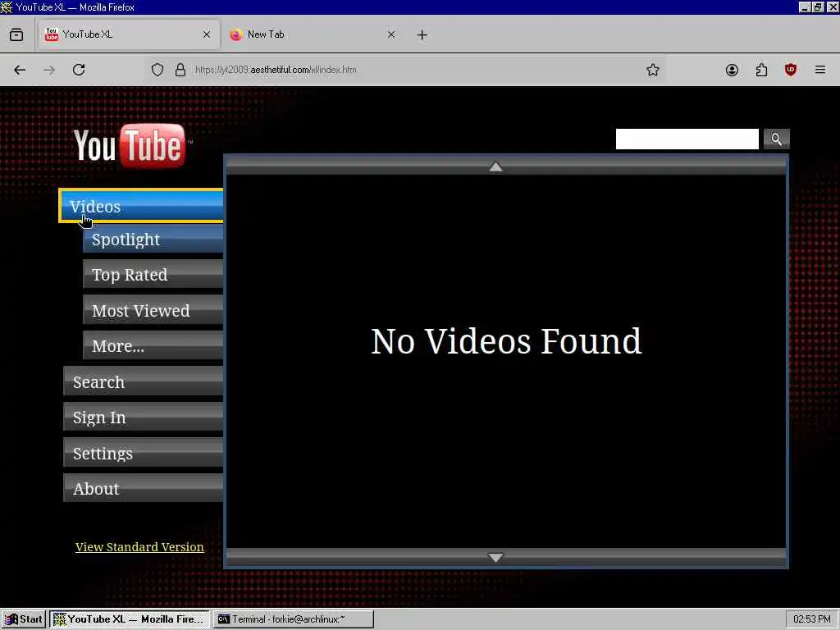The width and height of the screenshot is (840, 630).
Task: Switch to the YouTube XL tab
Action: click(129, 34)
